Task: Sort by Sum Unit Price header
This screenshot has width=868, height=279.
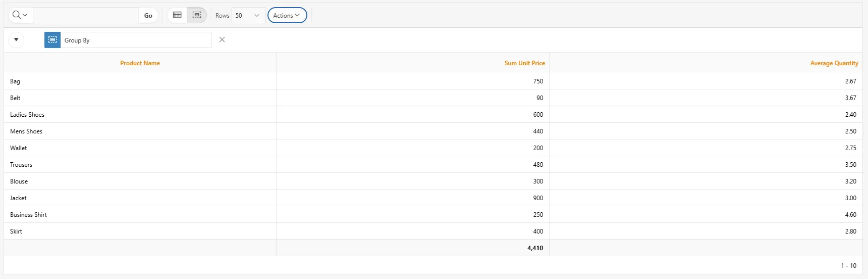Action: click(x=525, y=63)
